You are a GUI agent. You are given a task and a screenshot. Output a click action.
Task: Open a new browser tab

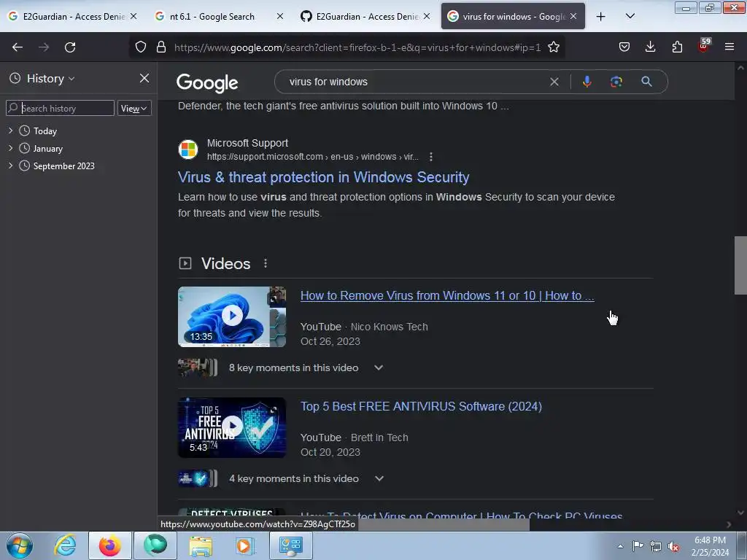pos(601,17)
